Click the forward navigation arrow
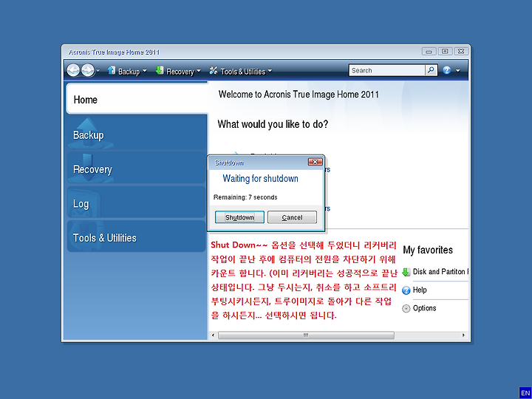Viewport: 532px width, 399px height. pyautogui.click(x=87, y=71)
